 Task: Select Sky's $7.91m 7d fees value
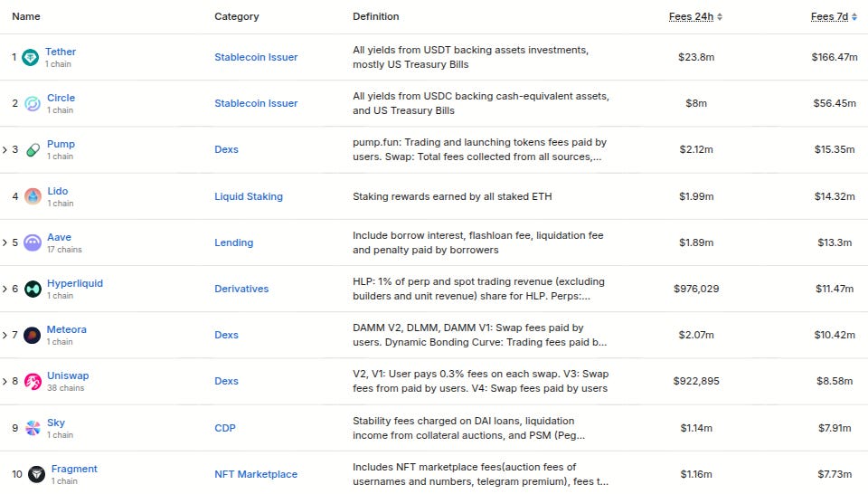835,428
